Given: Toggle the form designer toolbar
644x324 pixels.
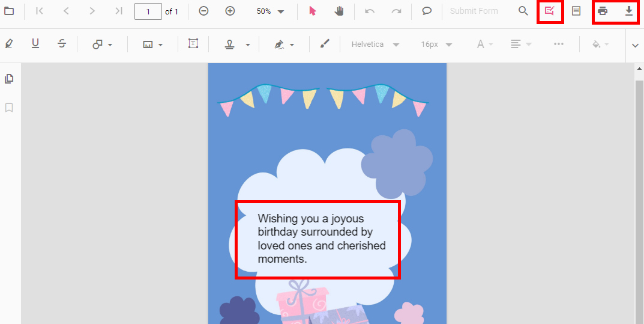Looking at the screenshot, I should coord(576,11).
